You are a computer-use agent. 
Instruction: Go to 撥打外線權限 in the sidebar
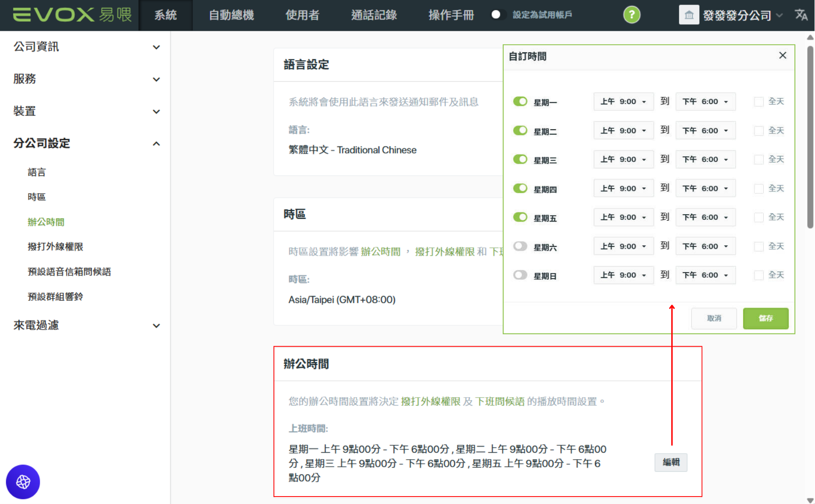coord(56,246)
